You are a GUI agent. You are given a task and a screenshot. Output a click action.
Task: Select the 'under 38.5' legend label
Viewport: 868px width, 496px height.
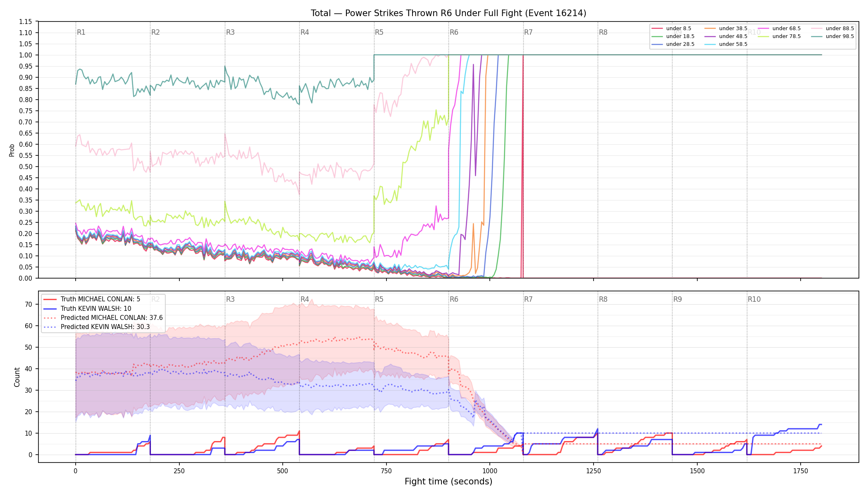[733, 29]
